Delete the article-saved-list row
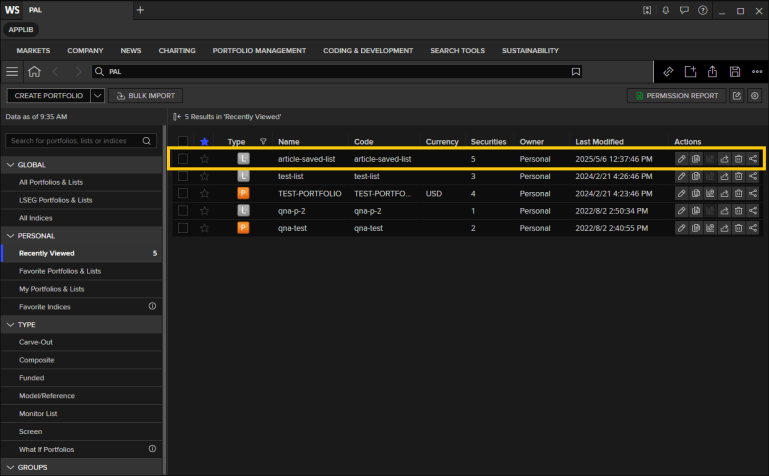Image resolution: width=769 pixels, height=476 pixels. 739,159
